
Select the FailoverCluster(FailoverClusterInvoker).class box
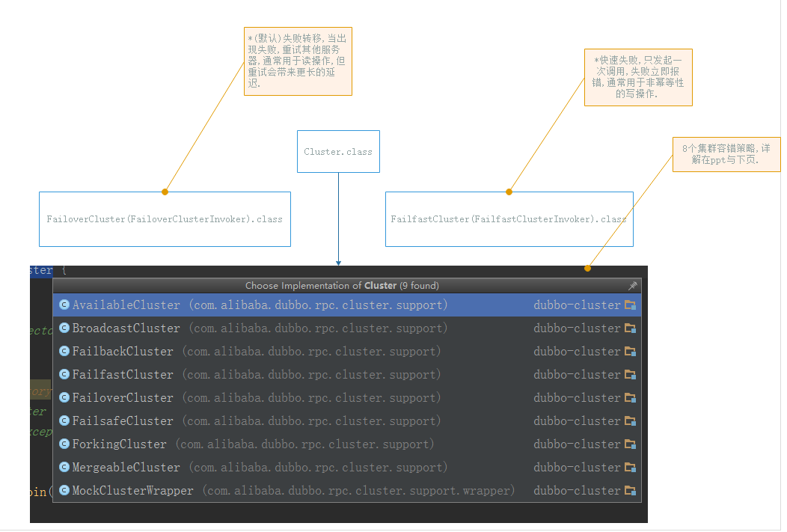(x=165, y=219)
